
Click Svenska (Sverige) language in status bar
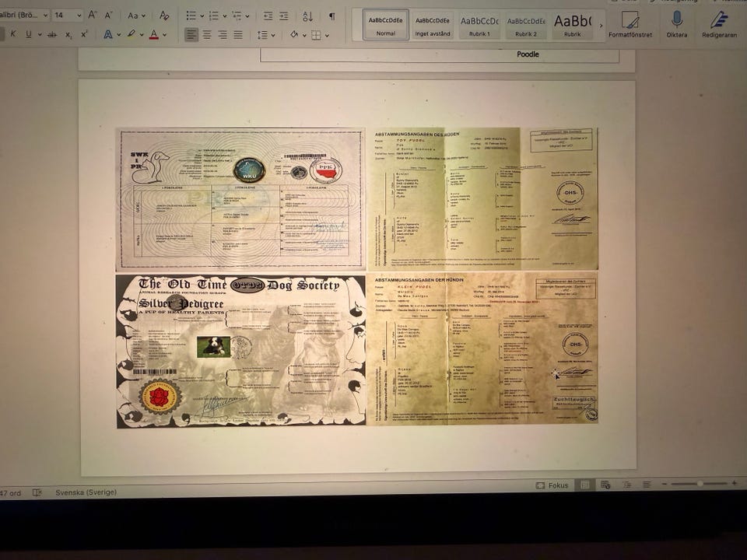(86, 492)
